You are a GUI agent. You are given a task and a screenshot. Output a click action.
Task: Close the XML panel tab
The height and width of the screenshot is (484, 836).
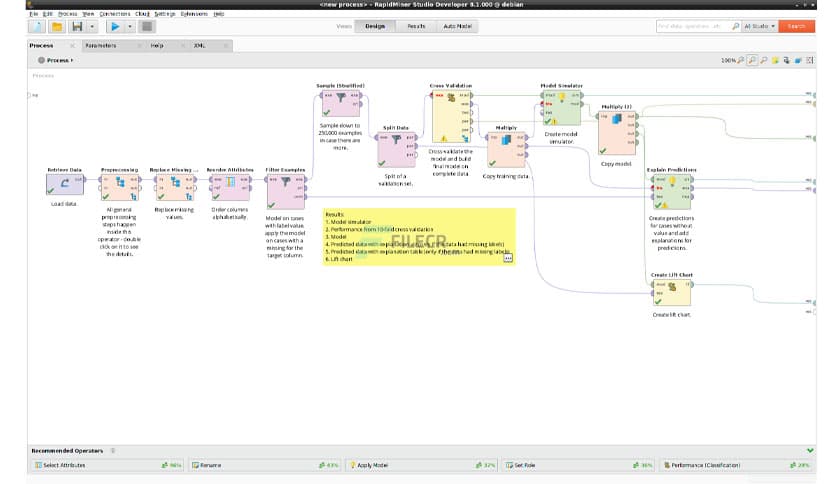226,46
